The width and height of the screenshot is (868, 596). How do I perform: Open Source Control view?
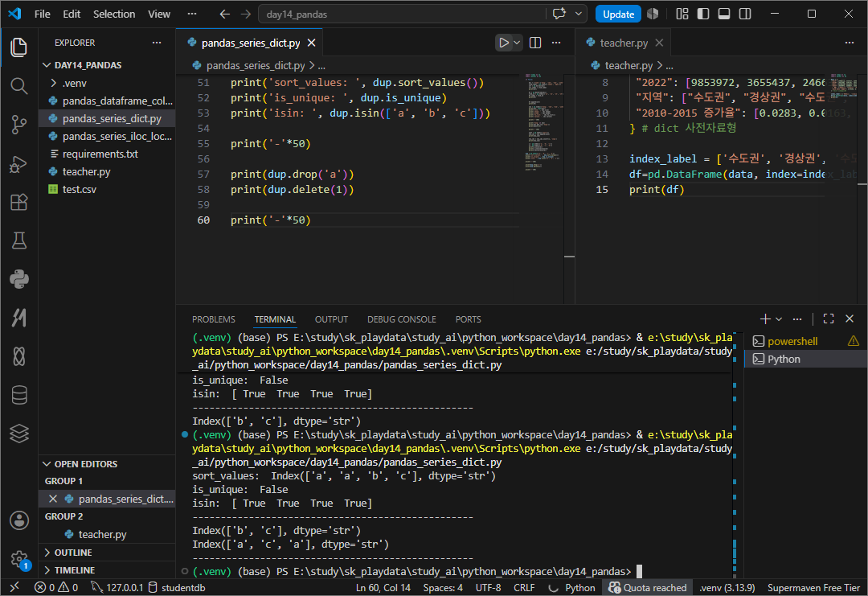click(18, 125)
